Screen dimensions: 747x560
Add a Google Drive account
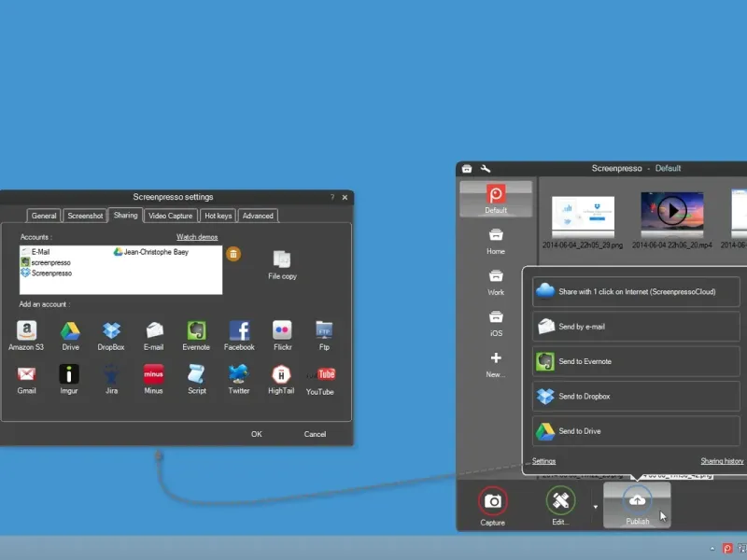tap(71, 335)
